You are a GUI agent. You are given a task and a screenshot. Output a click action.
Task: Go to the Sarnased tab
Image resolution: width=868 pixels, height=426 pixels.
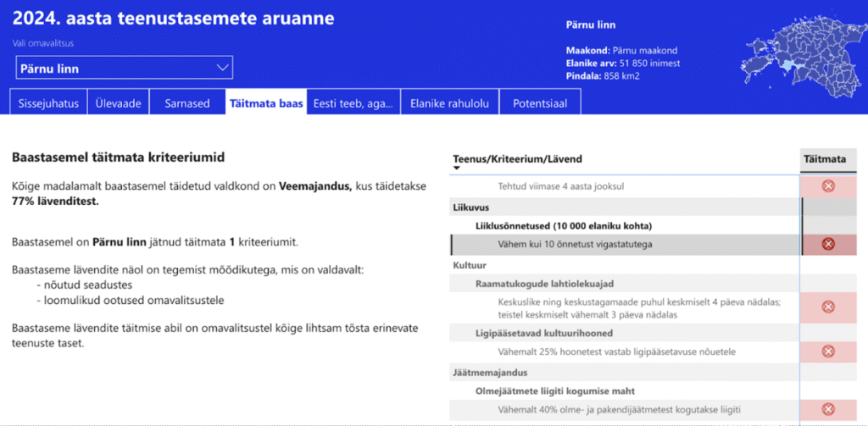point(186,103)
